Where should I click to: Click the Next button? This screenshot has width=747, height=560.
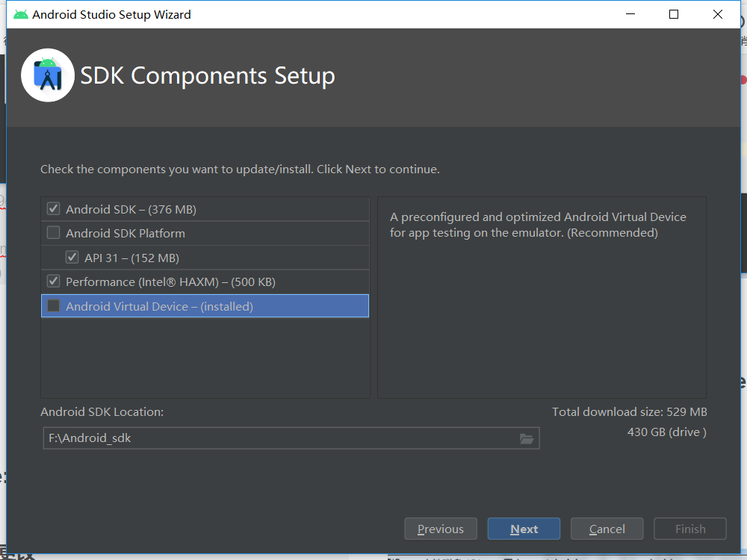[x=524, y=529]
